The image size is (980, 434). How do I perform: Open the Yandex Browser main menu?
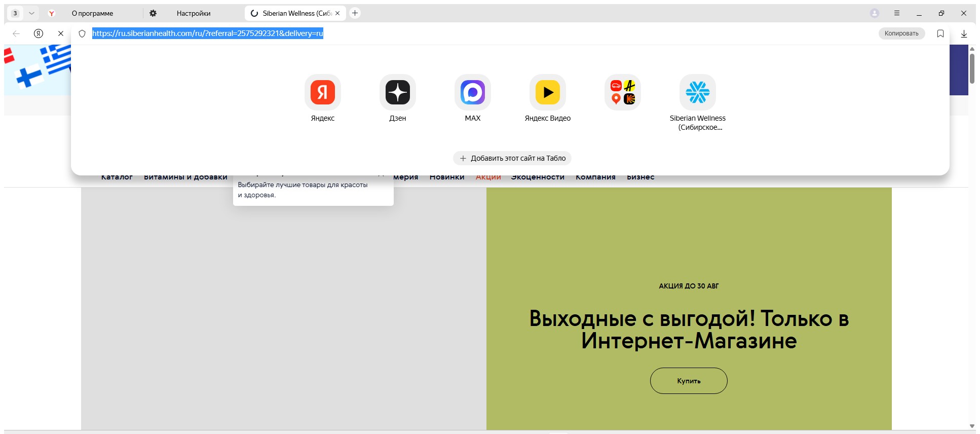click(x=897, y=13)
